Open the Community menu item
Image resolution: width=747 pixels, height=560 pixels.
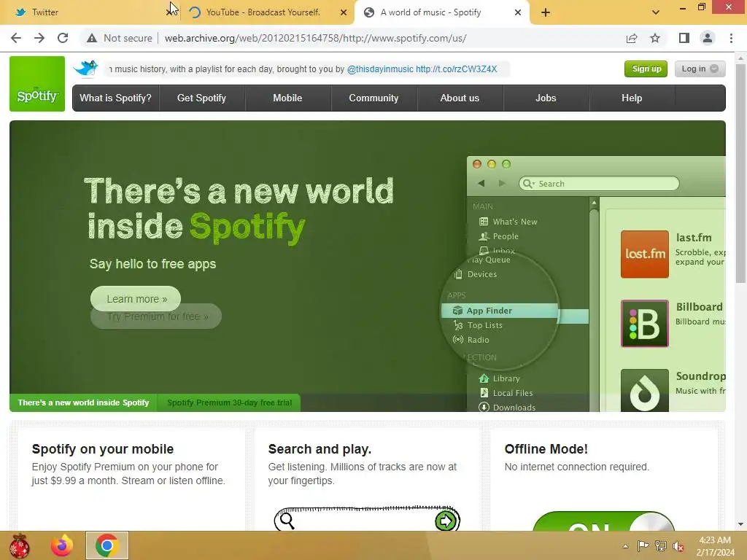pos(374,98)
